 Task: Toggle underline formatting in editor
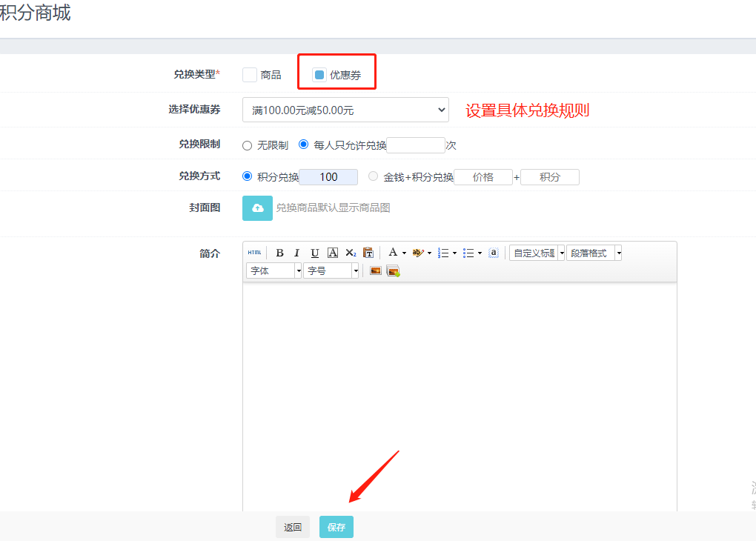tap(315, 253)
